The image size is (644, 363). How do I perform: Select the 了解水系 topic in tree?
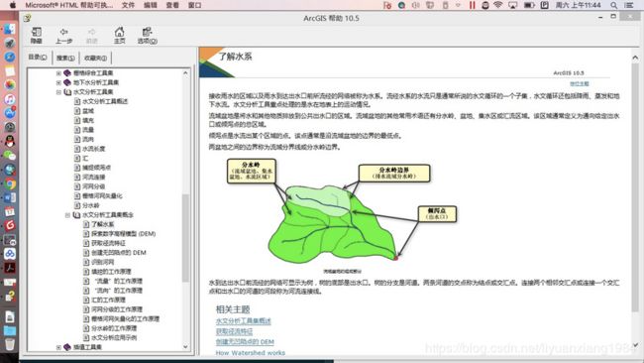103,224
